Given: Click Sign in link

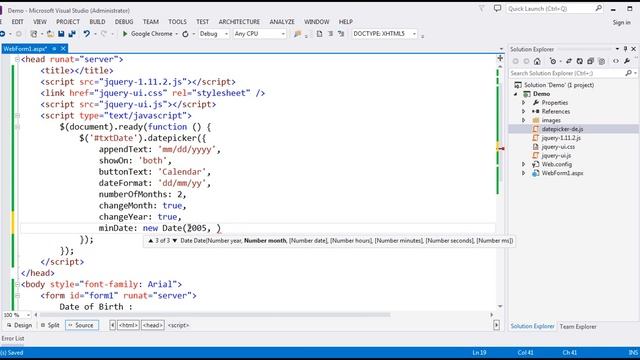Looking at the screenshot, I should (621, 22).
